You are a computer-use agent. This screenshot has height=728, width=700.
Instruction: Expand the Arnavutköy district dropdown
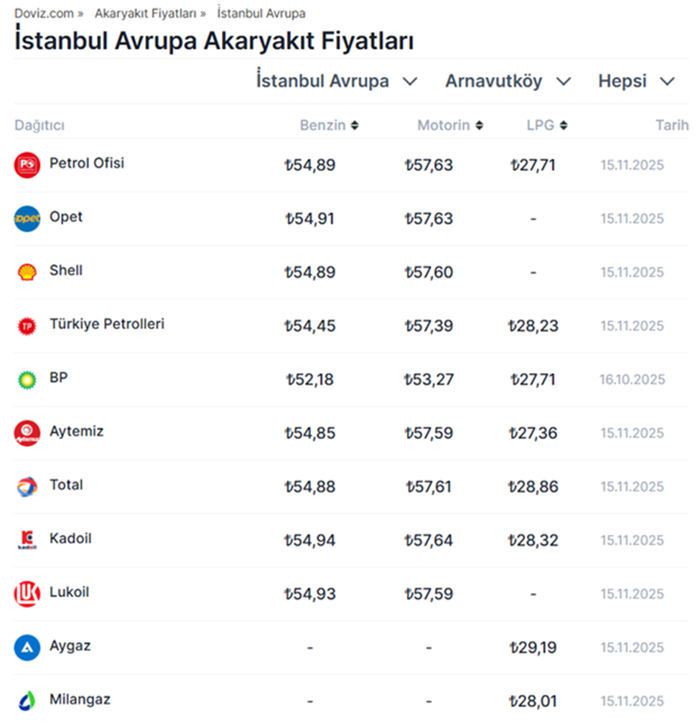(508, 81)
